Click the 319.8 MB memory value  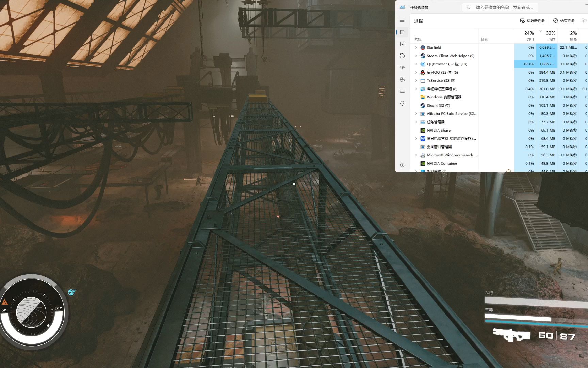pyautogui.click(x=547, y=81)
